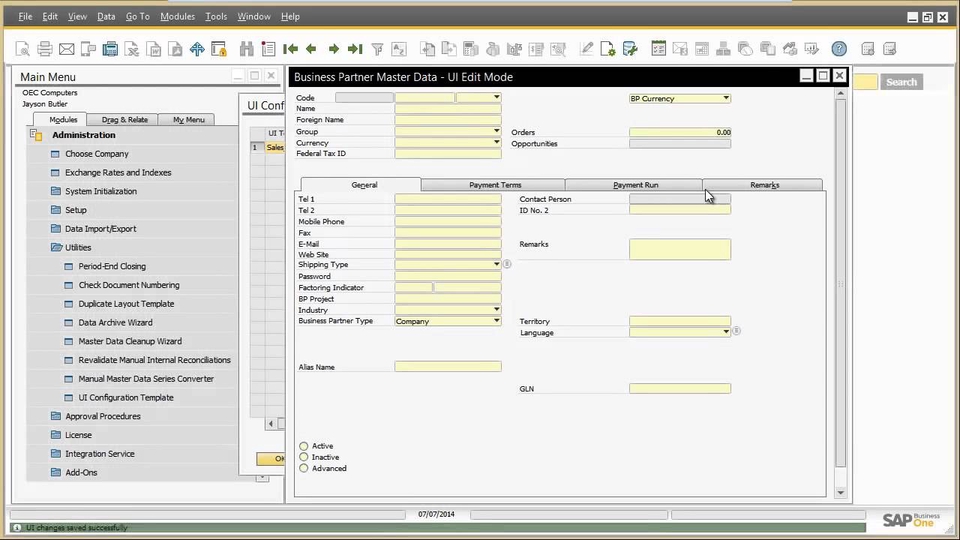Select the Active radio button
The height and width of the screenshot is (540, 960).
(304, 446)
